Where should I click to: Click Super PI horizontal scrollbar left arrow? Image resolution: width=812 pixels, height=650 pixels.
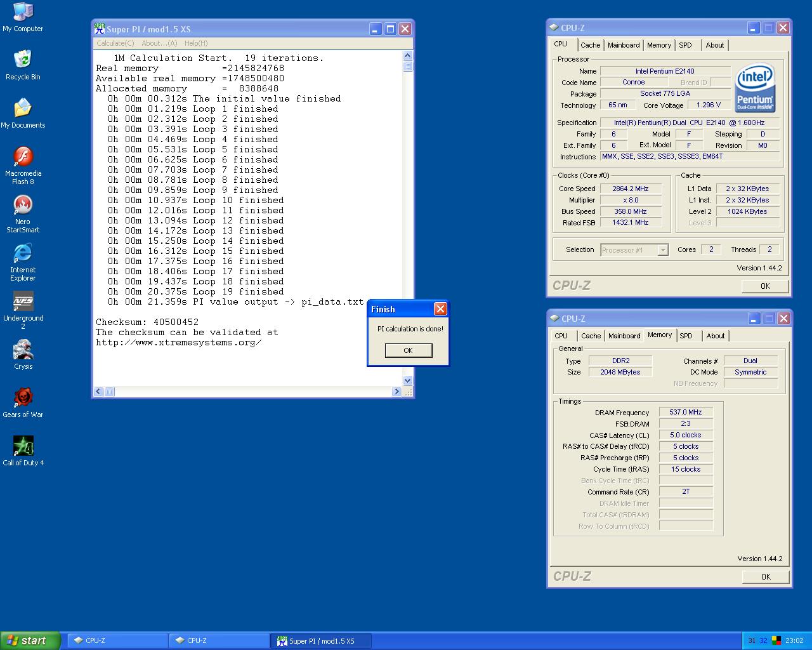[x=98, y=392]
